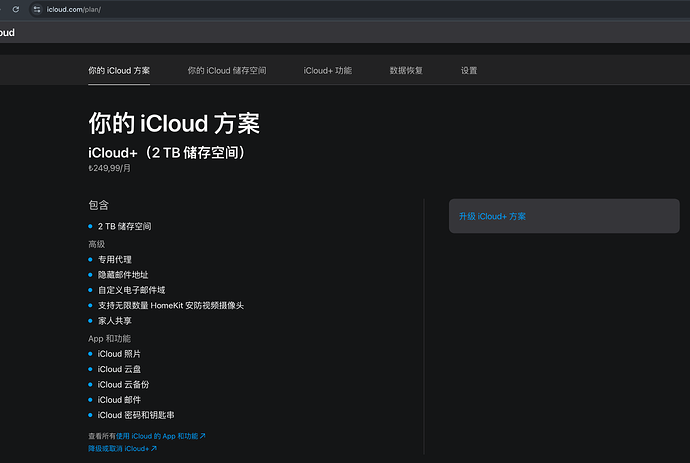
Task: Click the 包含 section heading
Action: point(98,205)
